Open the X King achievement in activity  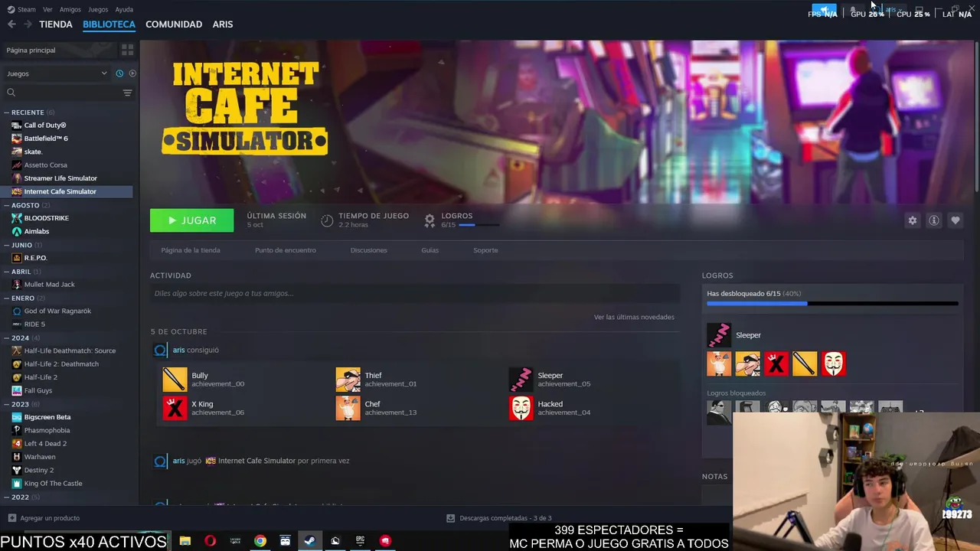pos(175,408)
